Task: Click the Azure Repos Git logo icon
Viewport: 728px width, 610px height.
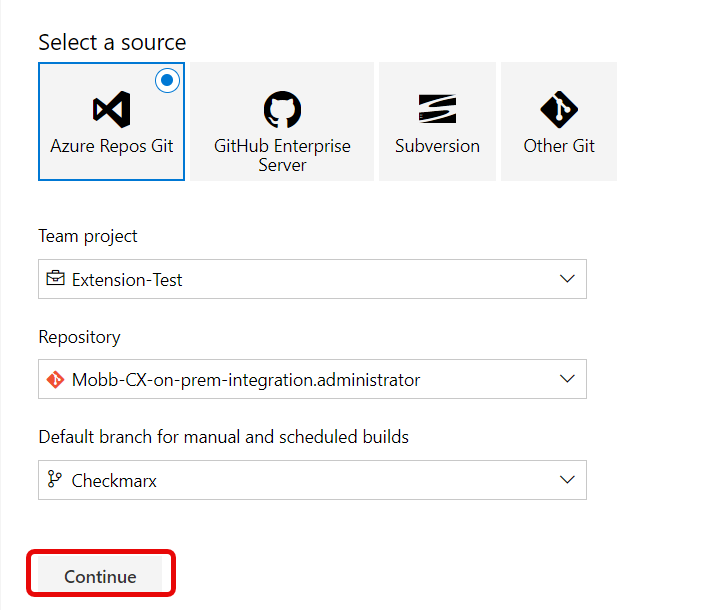Action: tap(111, 109)
